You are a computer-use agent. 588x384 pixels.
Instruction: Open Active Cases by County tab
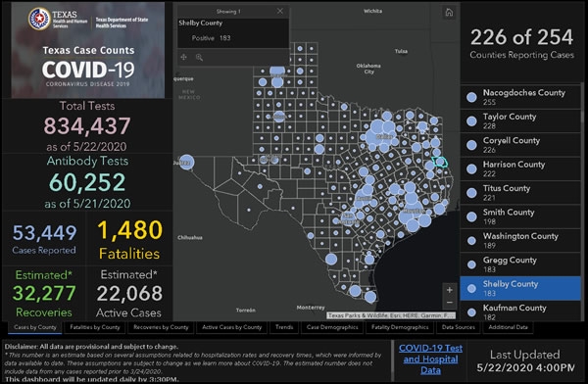pos(231,327)
